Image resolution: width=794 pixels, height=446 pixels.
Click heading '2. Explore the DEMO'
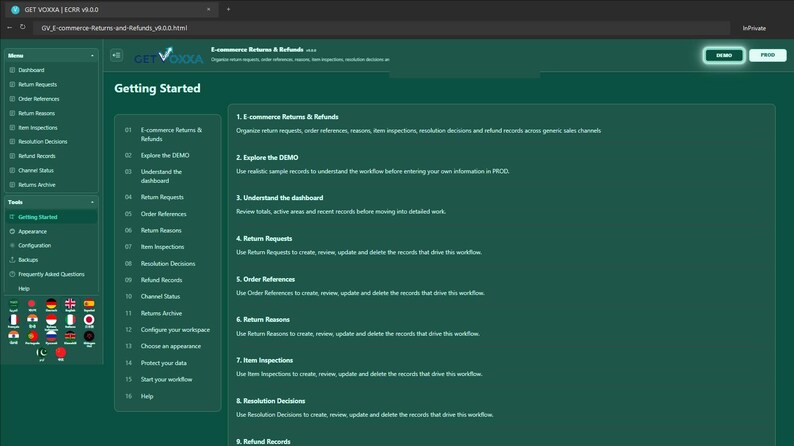(267, 157)
